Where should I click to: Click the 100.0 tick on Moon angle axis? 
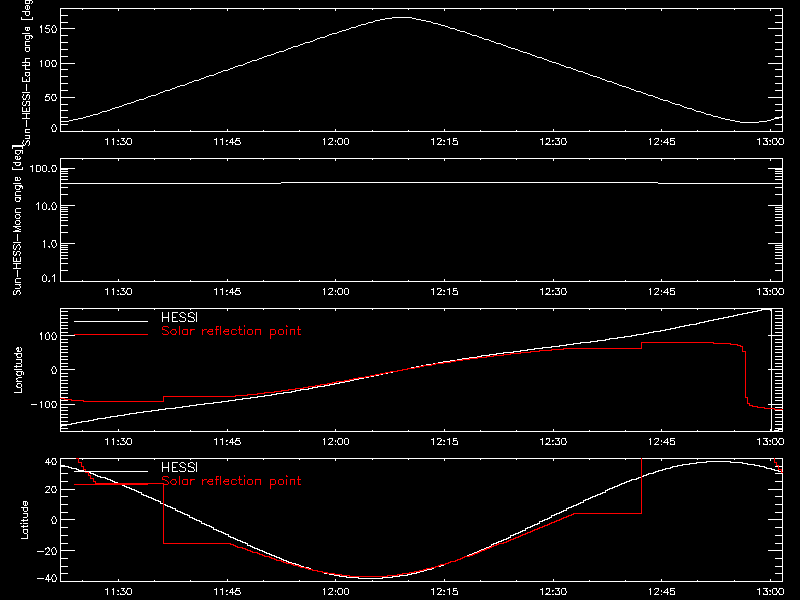43,169
